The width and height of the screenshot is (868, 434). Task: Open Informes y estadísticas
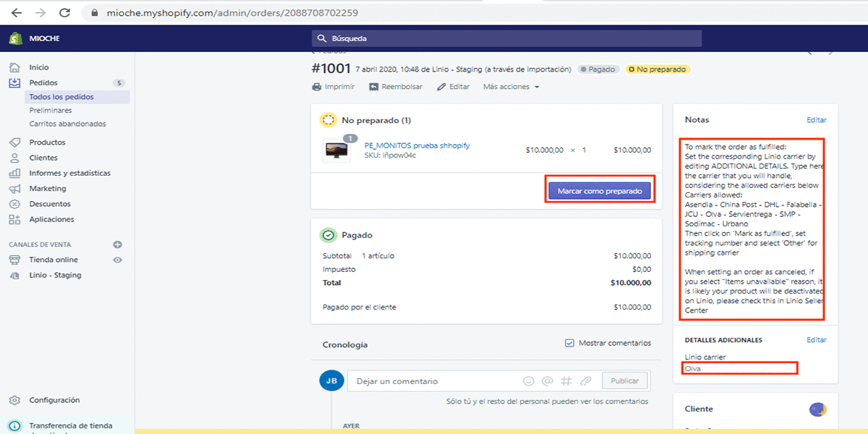69,173
